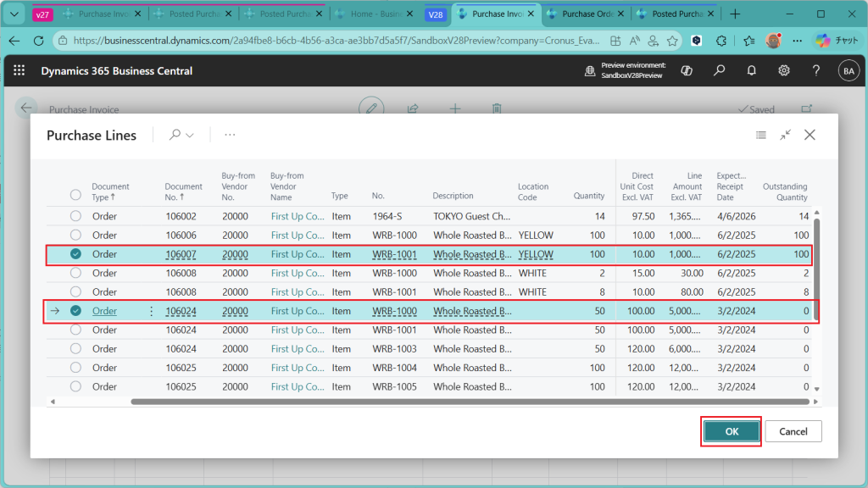The image size is (868, 488).
Task: Toggle the select-all rows header circle
Action: pos(75,195)
